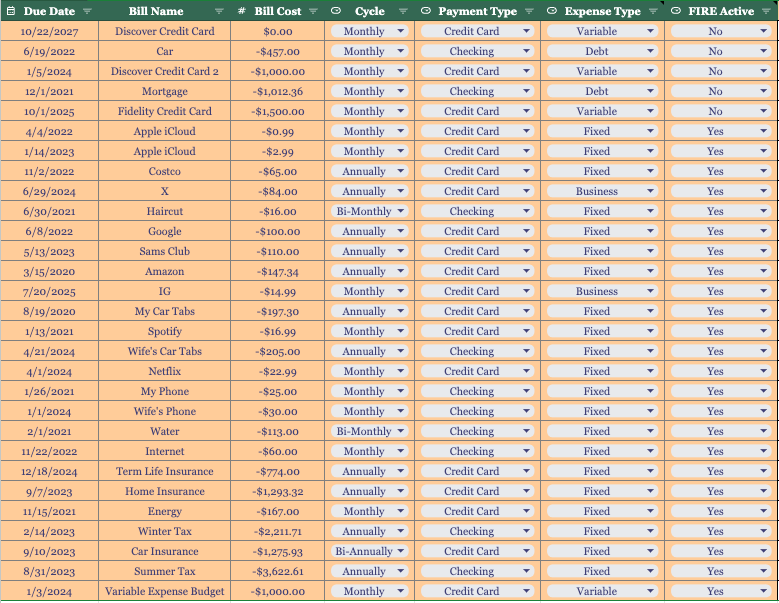Select the 12/18/2024 due date cell
The height and width of the screenshot is (603, 779).
point(49,471)
